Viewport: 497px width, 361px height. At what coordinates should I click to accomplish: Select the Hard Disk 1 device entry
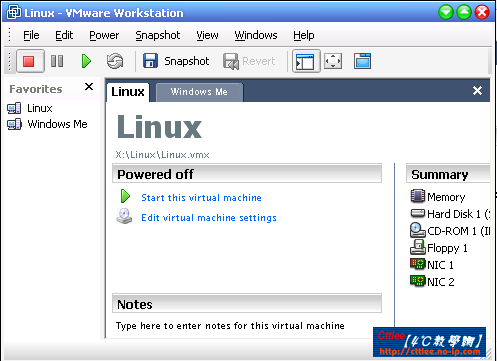point(459,214)
